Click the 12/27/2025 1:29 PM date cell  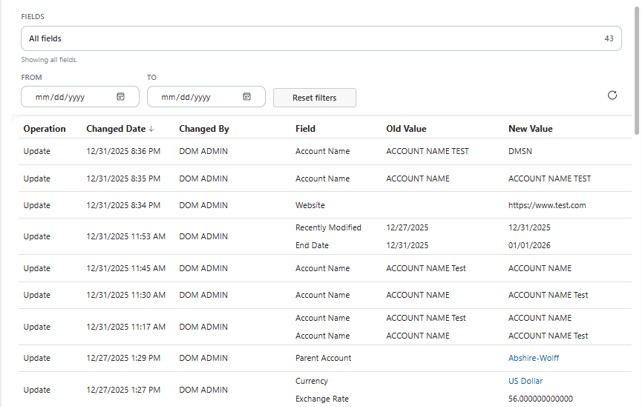point(123,358)
